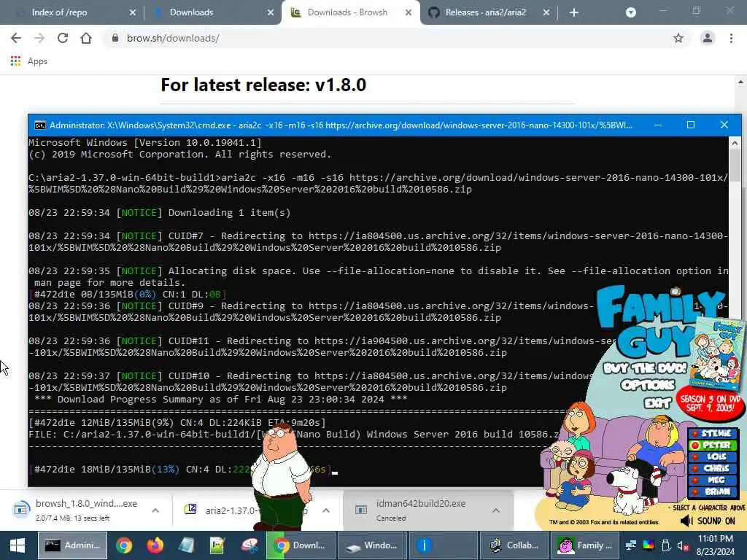Screen dimensions: 747x560
Task: Switch to Chrome Downl... taskbar window
Action: click(300, 545)
